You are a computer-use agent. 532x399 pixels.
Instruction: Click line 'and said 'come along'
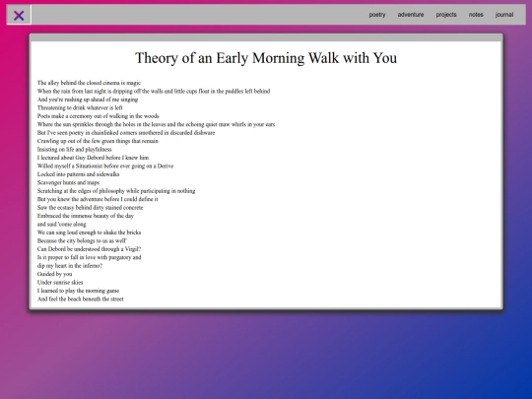pos(62,224)
